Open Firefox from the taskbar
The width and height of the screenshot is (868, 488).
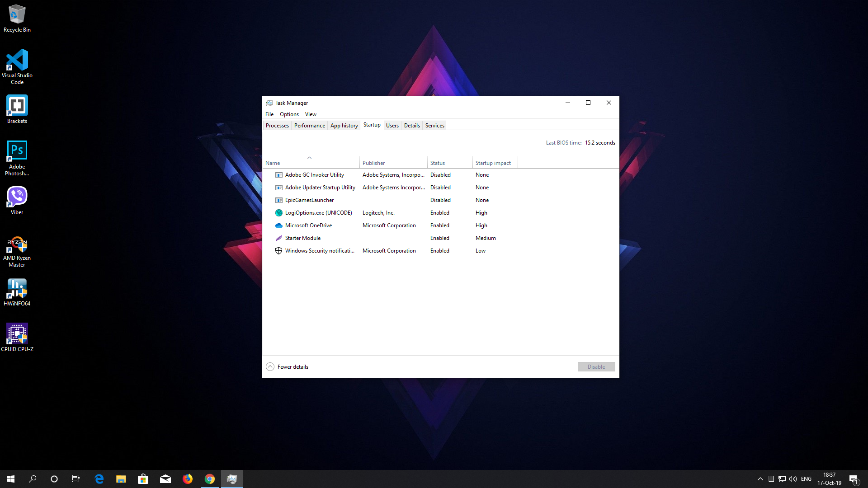188,479
